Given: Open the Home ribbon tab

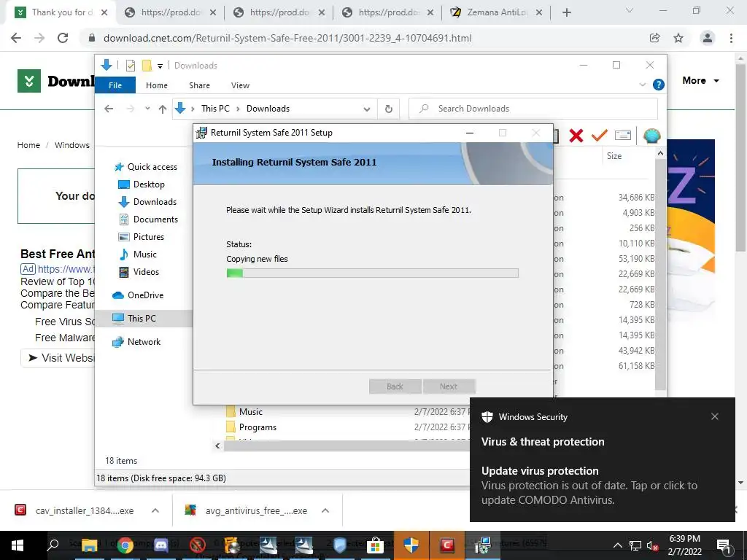Looking at the screenshot, I should click(157, 85).
